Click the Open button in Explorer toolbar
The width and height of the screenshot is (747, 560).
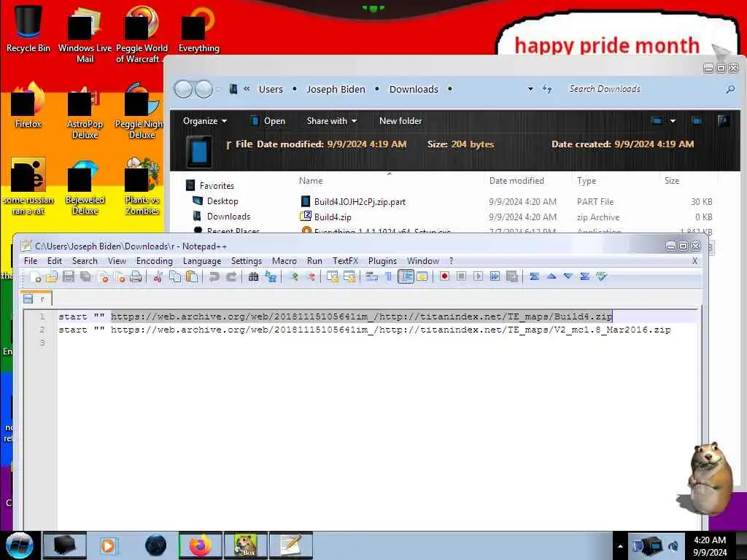(268, 121)
